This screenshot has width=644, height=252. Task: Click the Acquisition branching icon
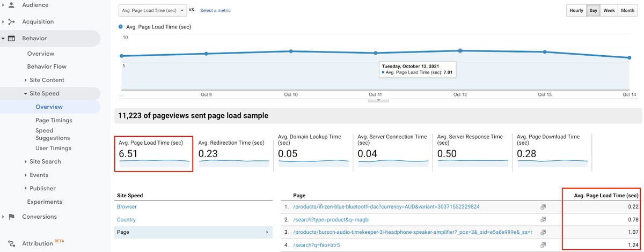tap(11, 22)
